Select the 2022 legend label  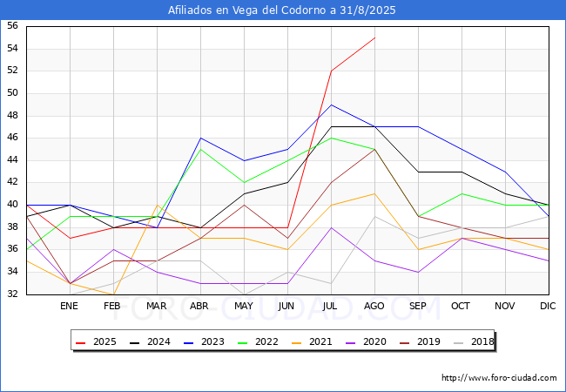[266, 341]
